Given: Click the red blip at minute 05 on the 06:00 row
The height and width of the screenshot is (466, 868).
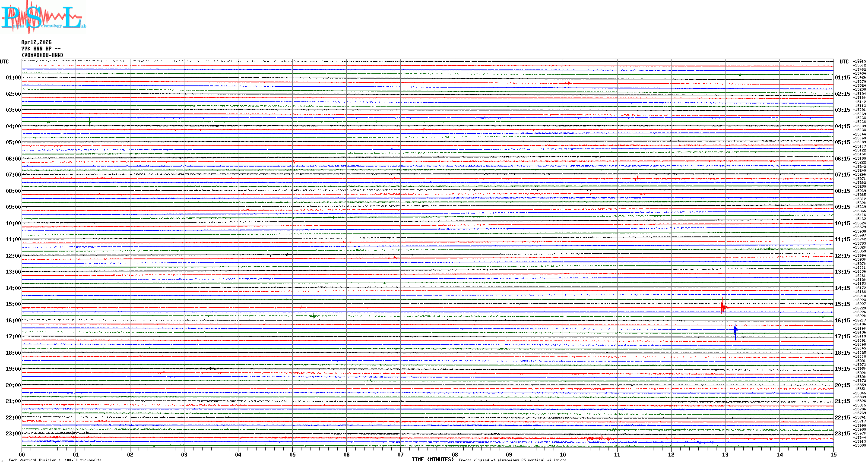Looking at the screenshot, I should (293, 162).
